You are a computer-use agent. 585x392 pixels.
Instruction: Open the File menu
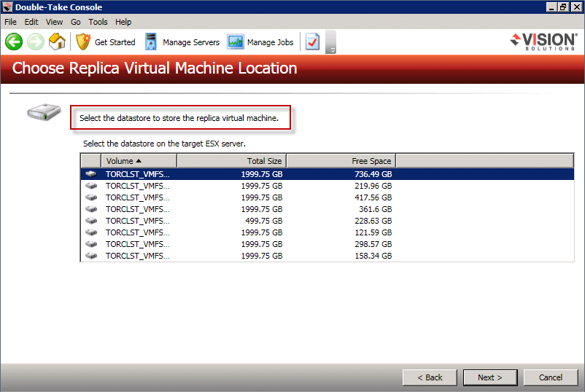tap(10, 22)
